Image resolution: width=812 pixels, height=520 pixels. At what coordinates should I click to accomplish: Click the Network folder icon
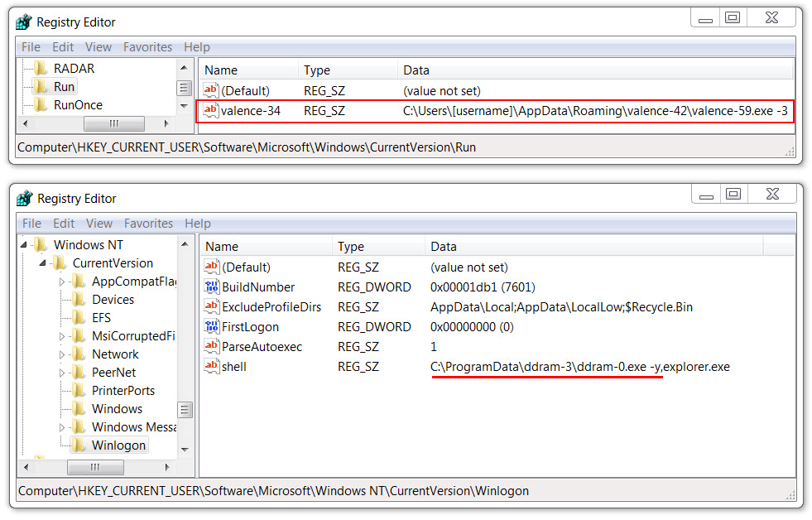coord(79,354)
